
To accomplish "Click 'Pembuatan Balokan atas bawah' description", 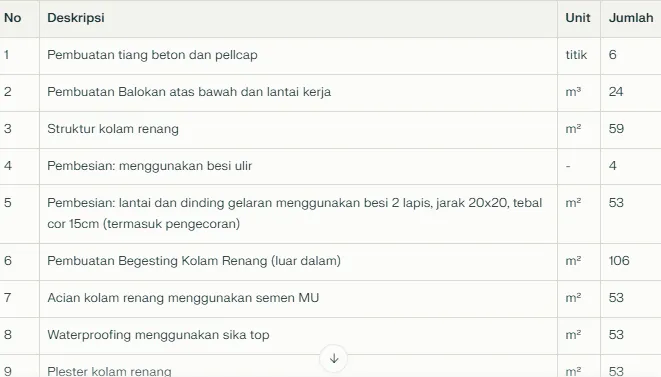I will 189,92.
